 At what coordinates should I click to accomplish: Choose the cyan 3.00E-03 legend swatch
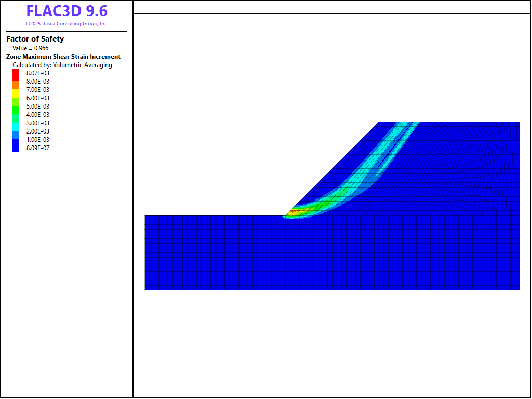(16, 123)
